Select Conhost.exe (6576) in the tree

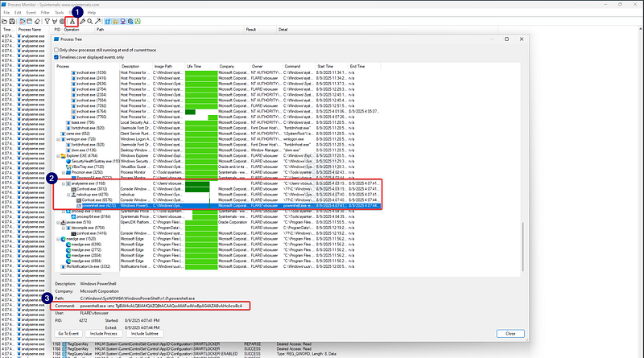97,200
